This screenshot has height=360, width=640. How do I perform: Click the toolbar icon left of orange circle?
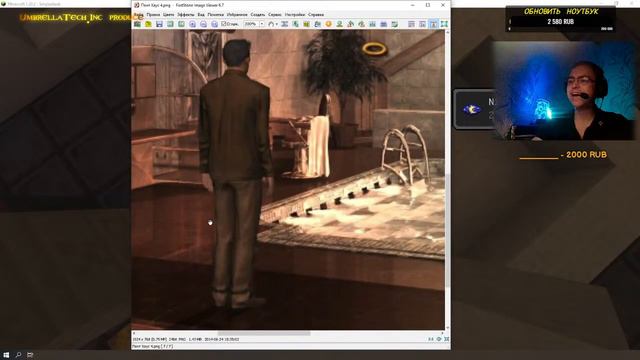(318, 24)
